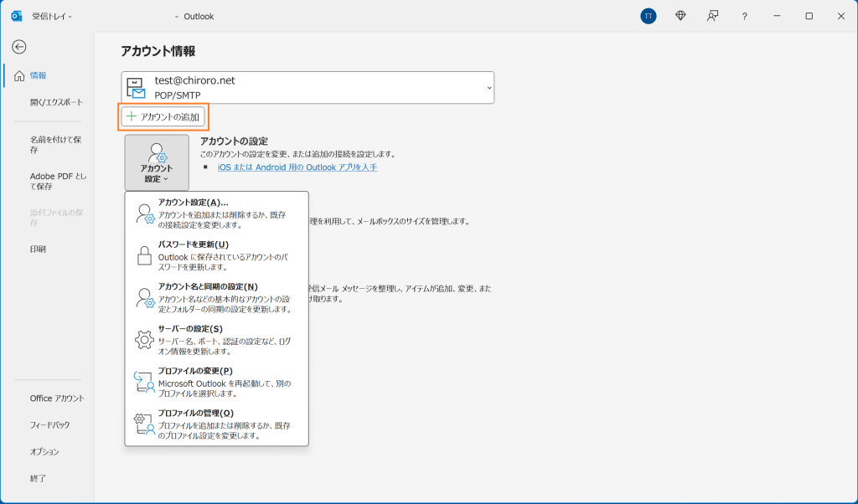Screen dimensions: 858x504
Task: Click the アカウント設定(A) person-gear icon
Action: (x=145, y=213)
